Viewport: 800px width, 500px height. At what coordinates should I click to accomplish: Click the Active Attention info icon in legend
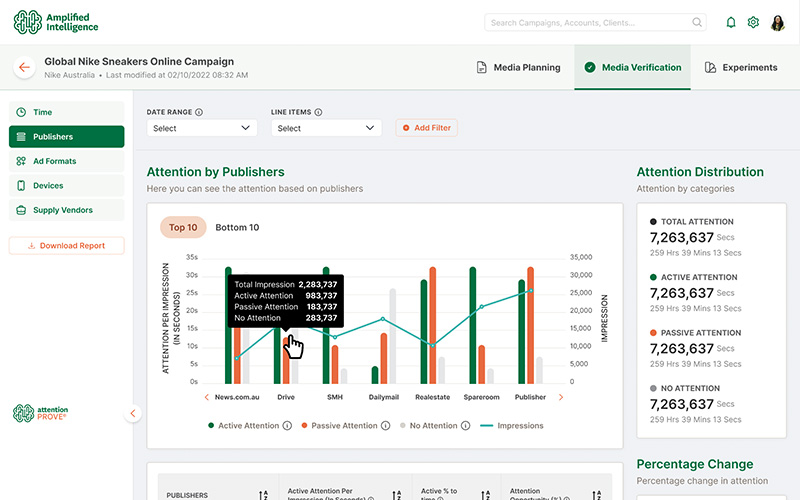click(287, 426)
